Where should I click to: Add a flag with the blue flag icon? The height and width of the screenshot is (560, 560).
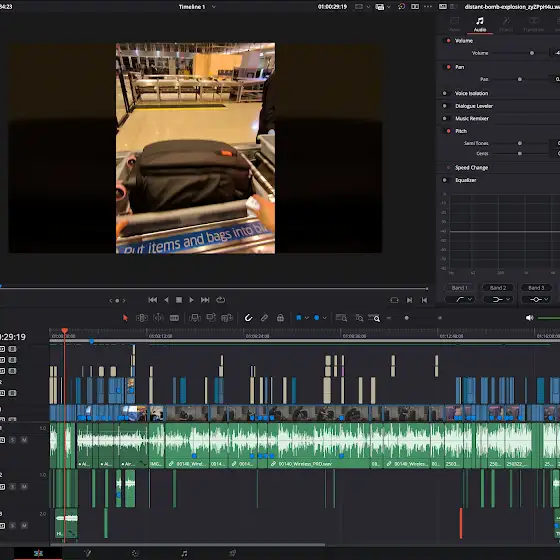(299, 318)
